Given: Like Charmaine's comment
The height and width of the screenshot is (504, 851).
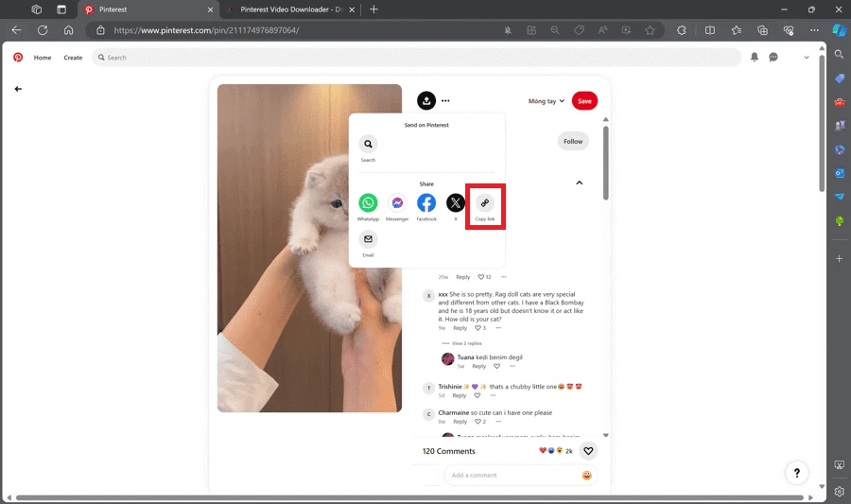Looking at the screenshot, I should pos(478,422).
